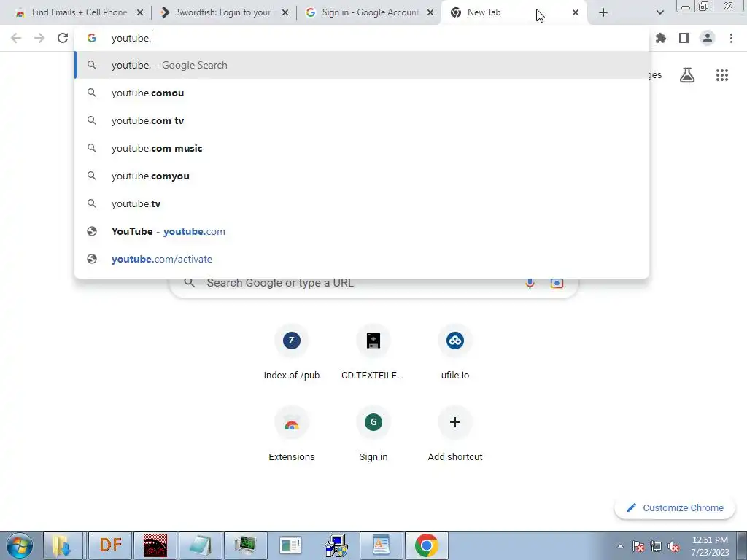Viewport: 747px width, 560px height.
Task: Choose the youtube.tv suggestion
Action: click(362, 203)
